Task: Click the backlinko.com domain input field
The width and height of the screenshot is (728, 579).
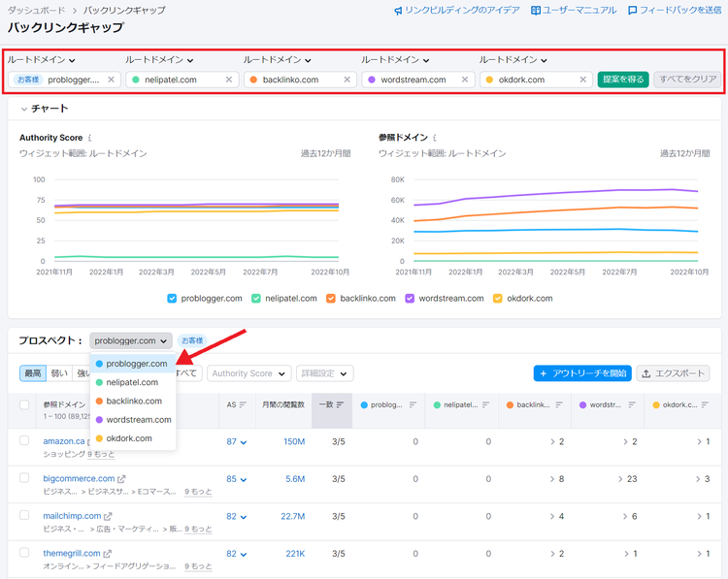Action: (300, 80)
